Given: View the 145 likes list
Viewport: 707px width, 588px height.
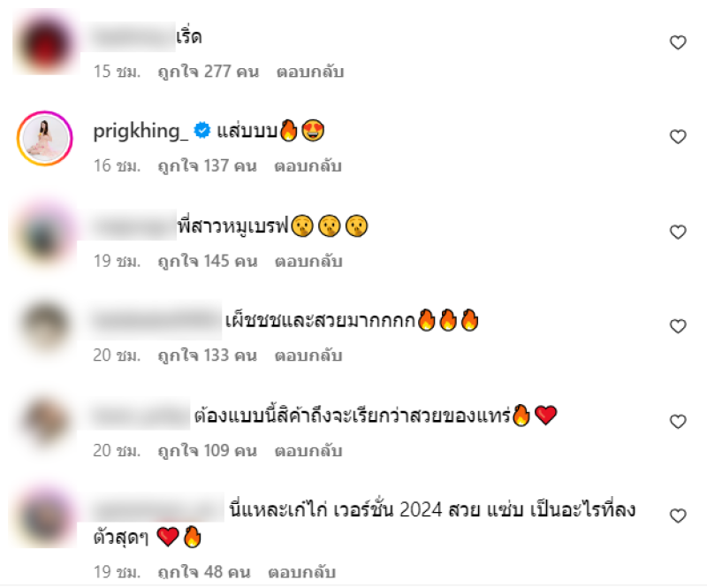Looking at the screenshot, I should pyautogui.click(x=208, y=261).
